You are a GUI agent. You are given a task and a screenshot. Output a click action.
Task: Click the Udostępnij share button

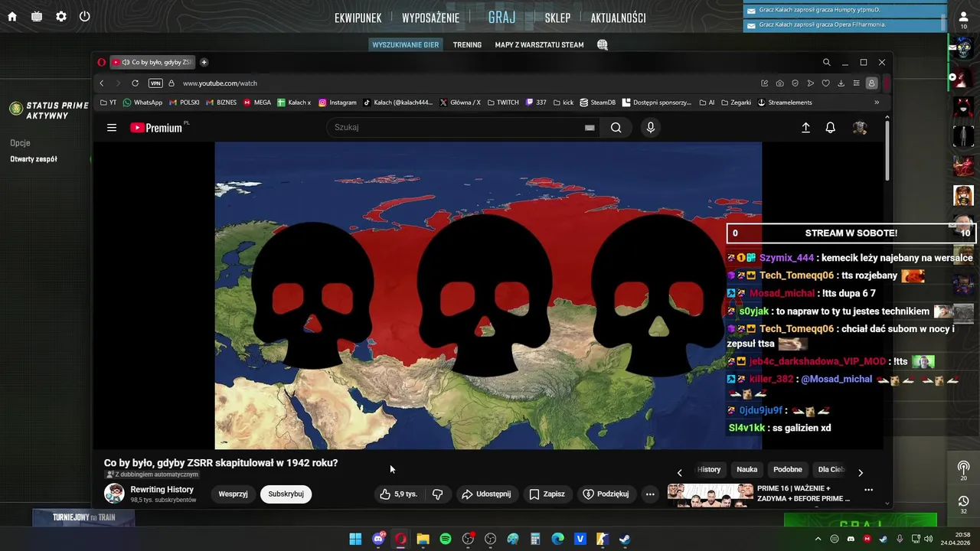tap(485, 494)
